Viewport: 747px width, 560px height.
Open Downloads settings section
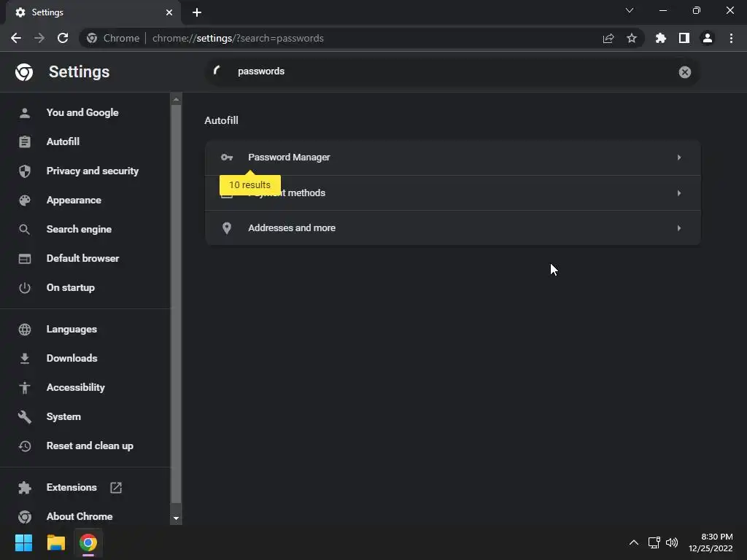71,358
